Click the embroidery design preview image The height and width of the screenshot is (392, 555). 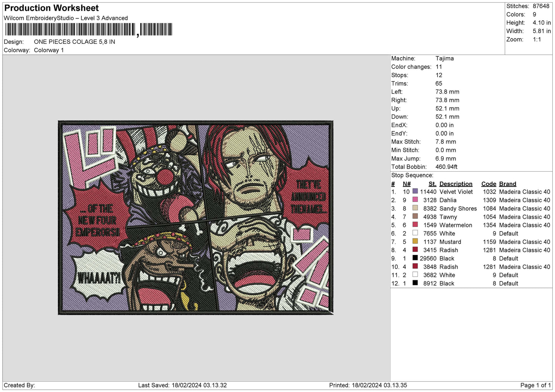tap(195, 218)
